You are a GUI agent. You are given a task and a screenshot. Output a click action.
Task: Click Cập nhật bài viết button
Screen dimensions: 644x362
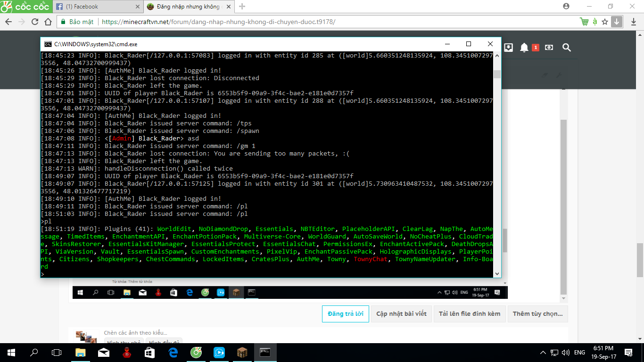point(401,313)
